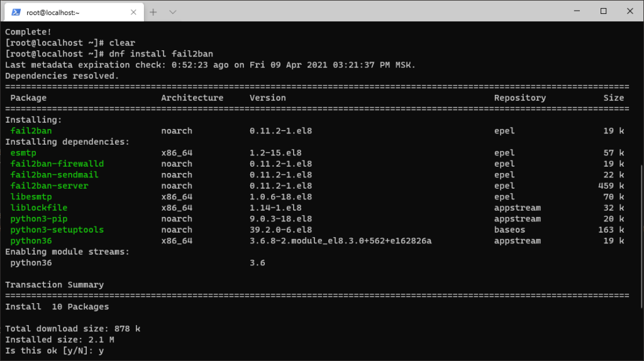Viewport: 644px width, 361px height.
Task: Click the fail2ban package name
Action: [x=31, y=131]
